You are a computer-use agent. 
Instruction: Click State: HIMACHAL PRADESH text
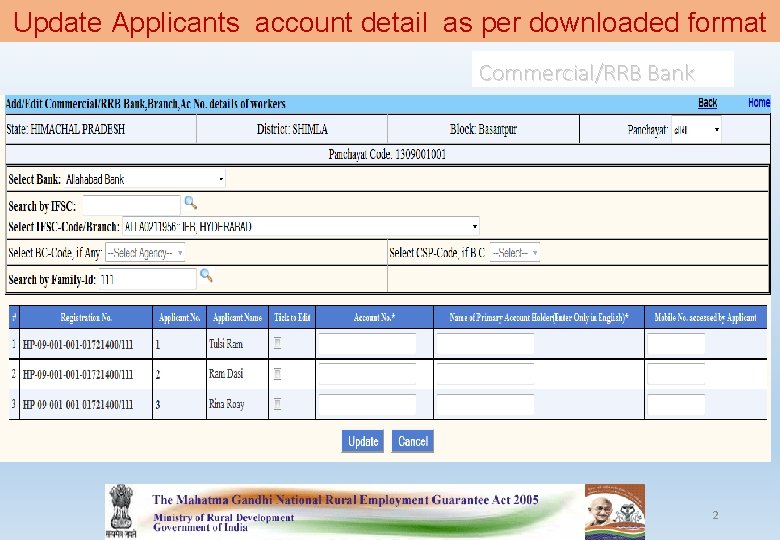coord(66,129)
